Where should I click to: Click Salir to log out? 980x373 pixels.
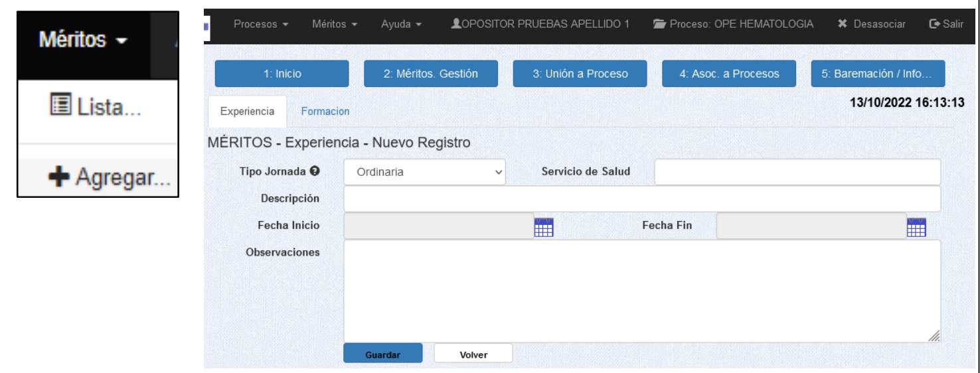[x=946, y=24]
